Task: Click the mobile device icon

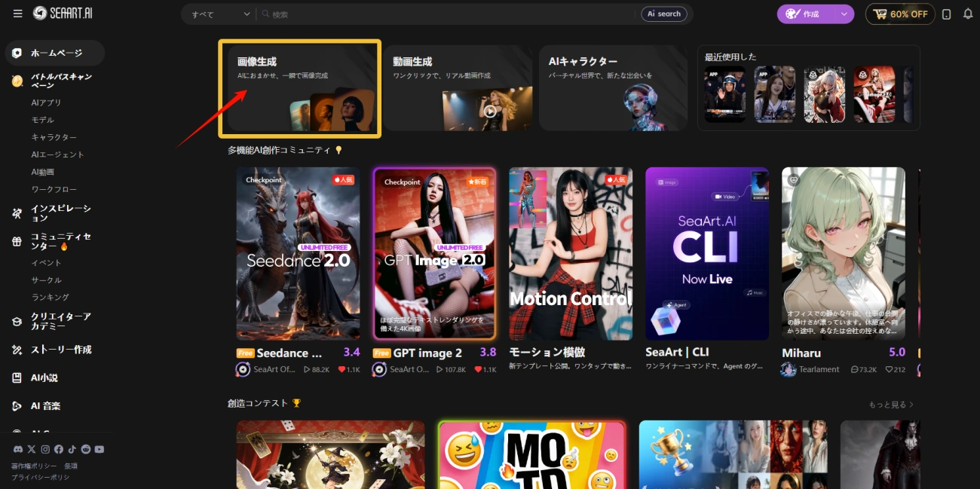Action: [x=947, y=14]
